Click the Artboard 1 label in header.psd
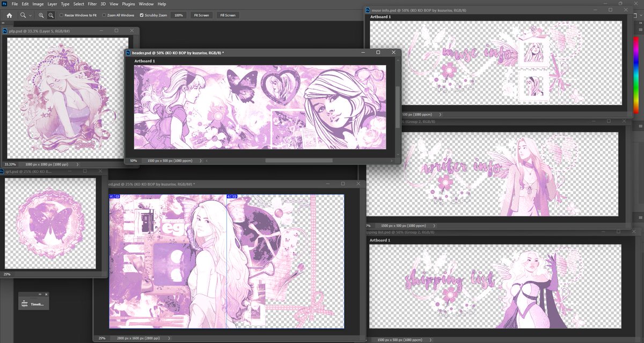 144,61
